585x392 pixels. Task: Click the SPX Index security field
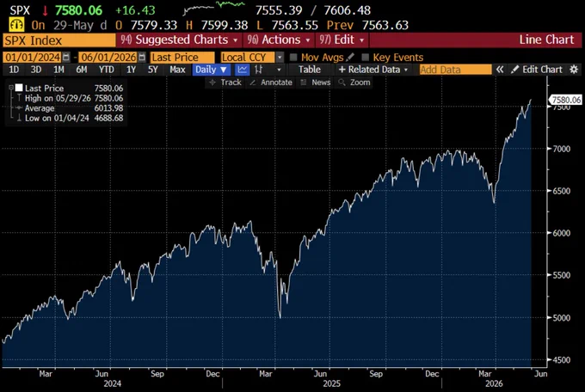(59, 40)
